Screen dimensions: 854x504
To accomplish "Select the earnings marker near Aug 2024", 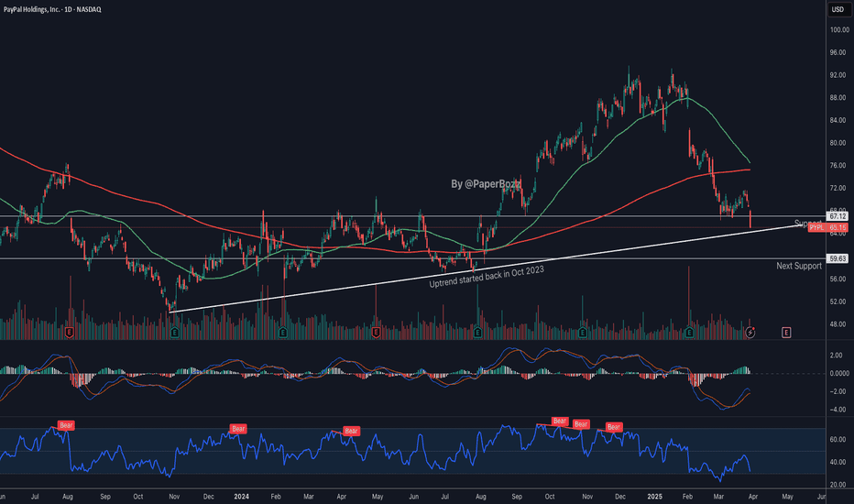I will [477, 333].
